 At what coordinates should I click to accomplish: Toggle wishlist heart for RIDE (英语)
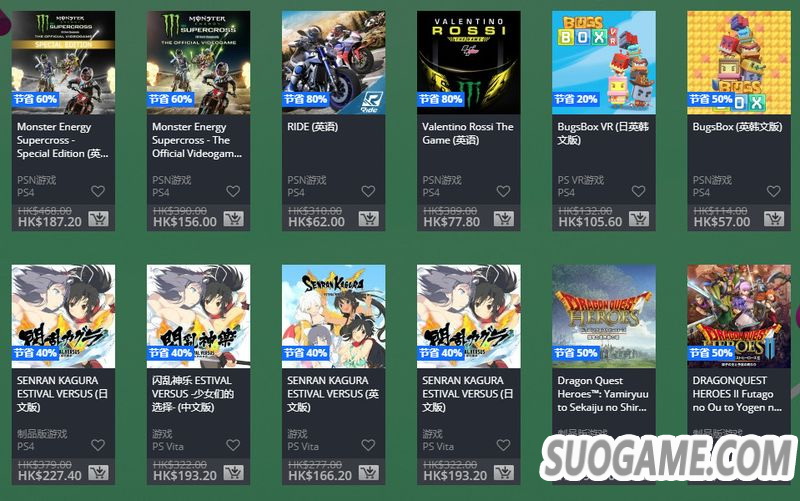(368, 191)
